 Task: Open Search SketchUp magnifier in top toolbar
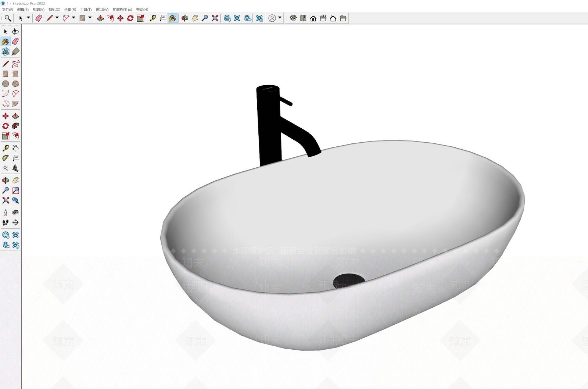8,18
